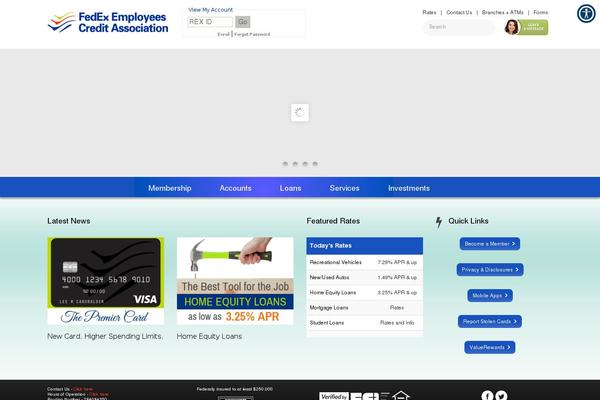The image size is (600, 400).
Task: Select the second carousel slide dot
Action: (x=295, y=164)
